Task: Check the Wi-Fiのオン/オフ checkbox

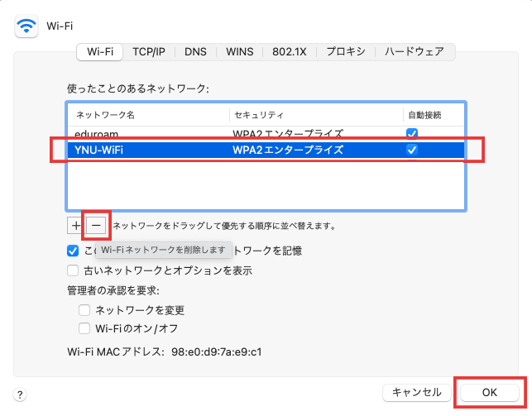Action: click(x=84, y=328)
